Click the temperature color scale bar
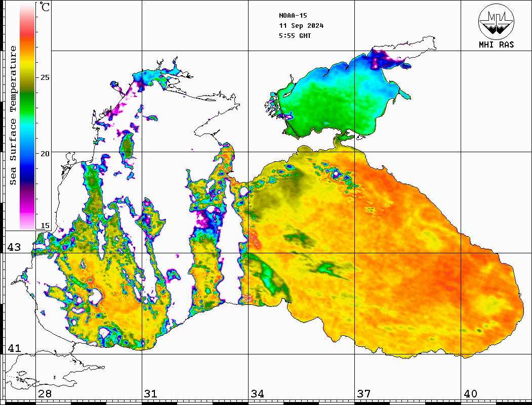This screenshot has width=532, height=405. 27,116
